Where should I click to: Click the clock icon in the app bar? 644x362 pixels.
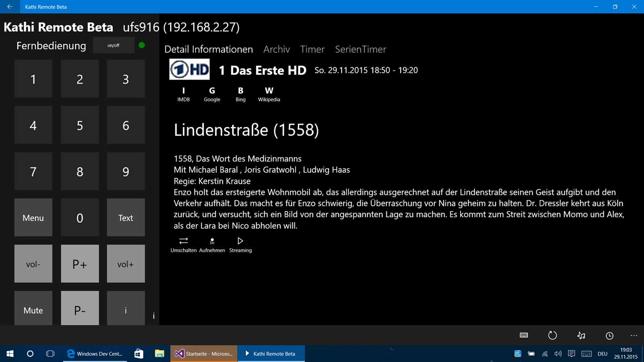[610, 335]
